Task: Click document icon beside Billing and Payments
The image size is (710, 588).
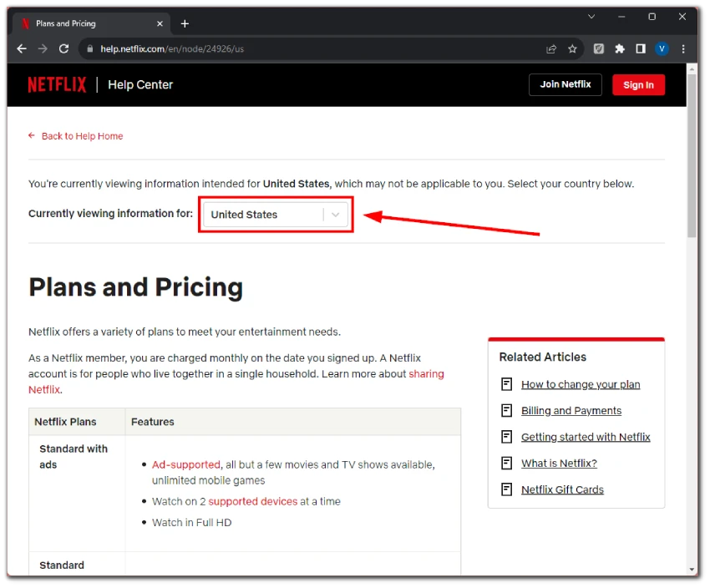Action: click(x=506, y=411)
